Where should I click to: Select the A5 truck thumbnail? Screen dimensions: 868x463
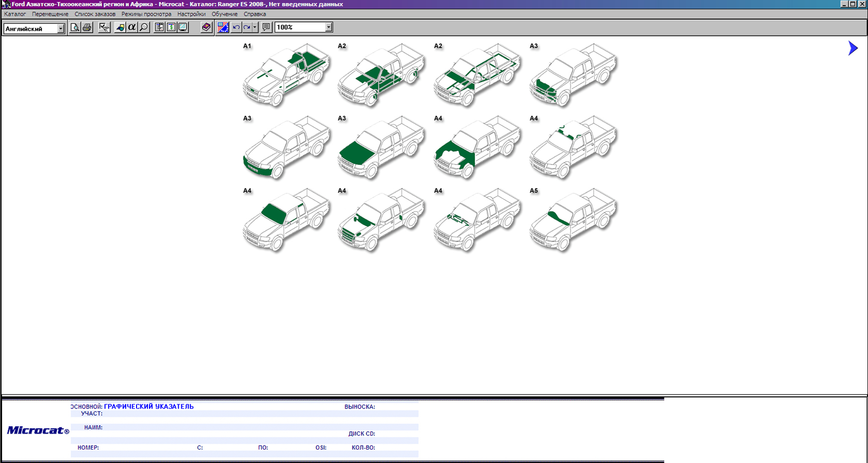573,220
